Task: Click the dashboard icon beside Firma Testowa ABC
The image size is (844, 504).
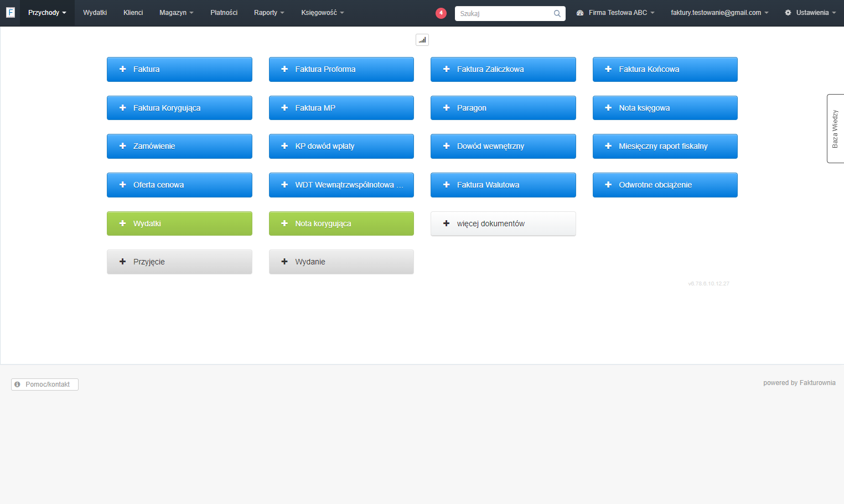Action: 580,13
